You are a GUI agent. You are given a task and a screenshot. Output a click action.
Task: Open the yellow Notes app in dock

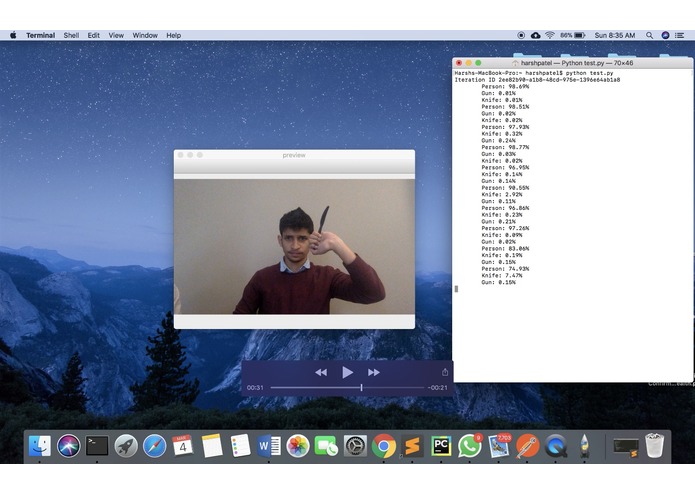(x=212, y=445)
